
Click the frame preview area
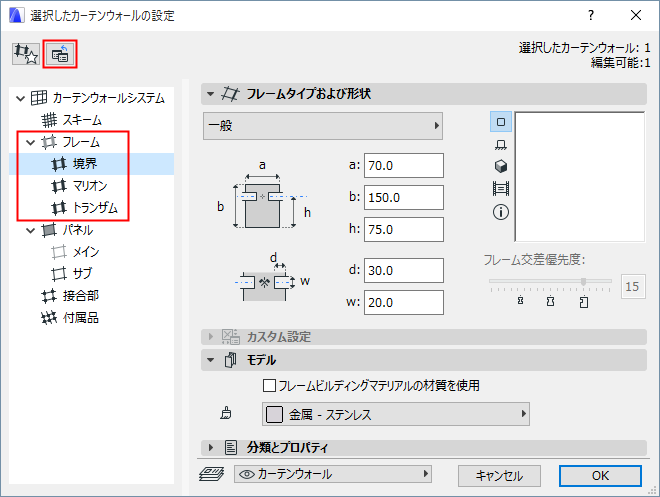[580, 177]
